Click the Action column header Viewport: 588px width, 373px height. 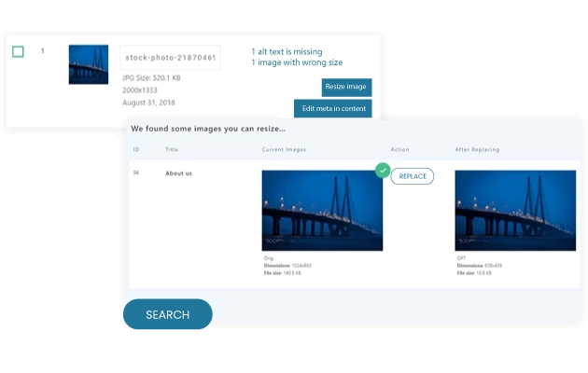pos(399,149)
